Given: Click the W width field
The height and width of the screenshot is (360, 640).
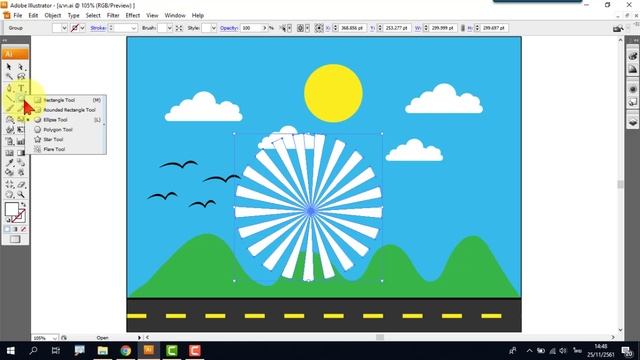Looking at the screenshot, I should pyautogui.click(x=442, y=28).
